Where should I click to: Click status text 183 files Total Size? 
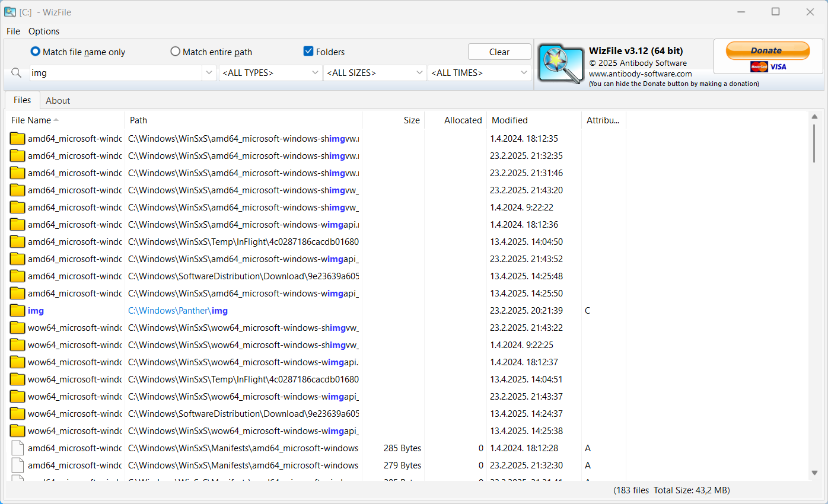[x=672, y=490]
